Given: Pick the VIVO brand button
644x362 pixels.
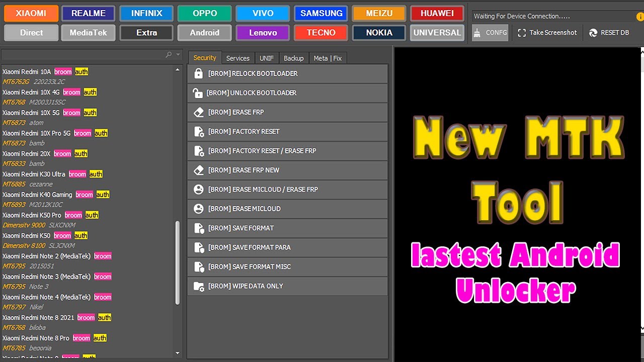Looking at the screenshot, I should 263,14.
